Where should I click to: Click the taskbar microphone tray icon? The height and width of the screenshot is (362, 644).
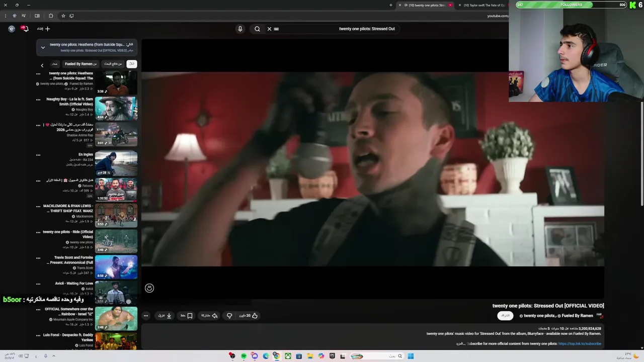45,356
